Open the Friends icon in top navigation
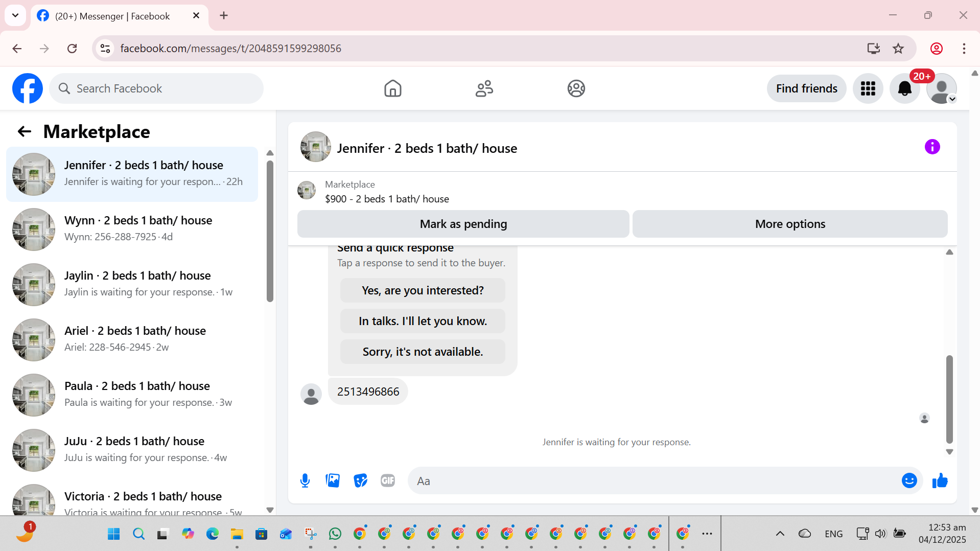The height and width of the screenshot is (551, 980). point(484,88)
